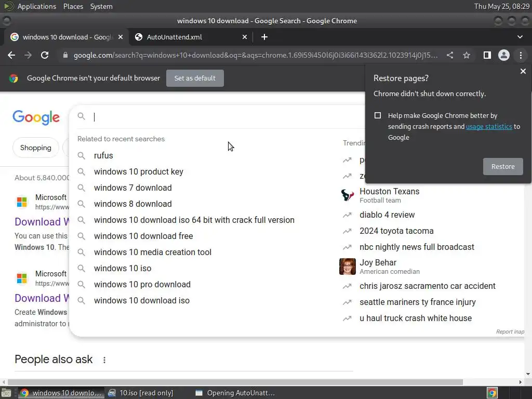The width and height of the screenshot is (532, 399).
Task: Click the Houston Texans team logo
Action: pyautogui.click(x=348, y=195)
